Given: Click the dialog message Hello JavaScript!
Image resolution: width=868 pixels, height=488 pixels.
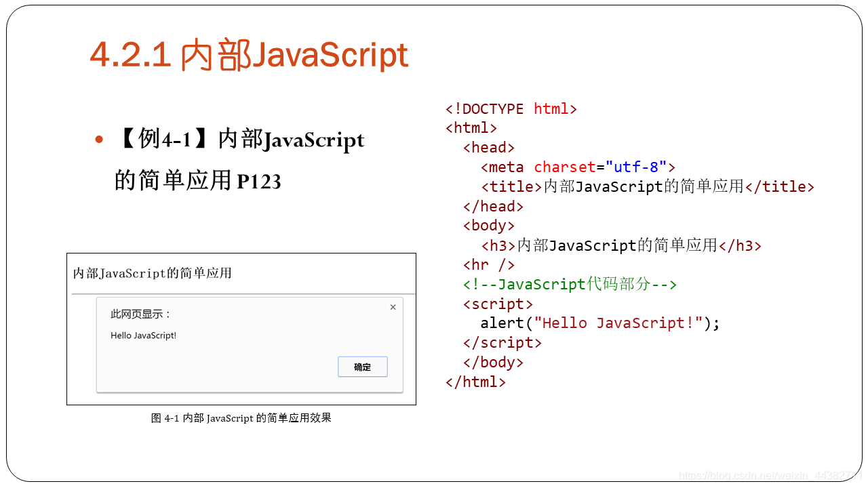Looking at the screenshot, I should 144,335.
